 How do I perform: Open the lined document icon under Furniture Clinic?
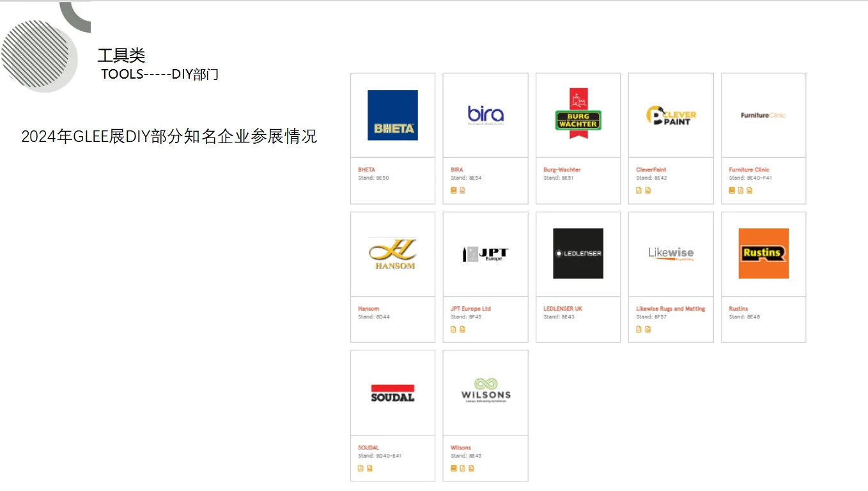pyautogui.click(x=750, y=191)
